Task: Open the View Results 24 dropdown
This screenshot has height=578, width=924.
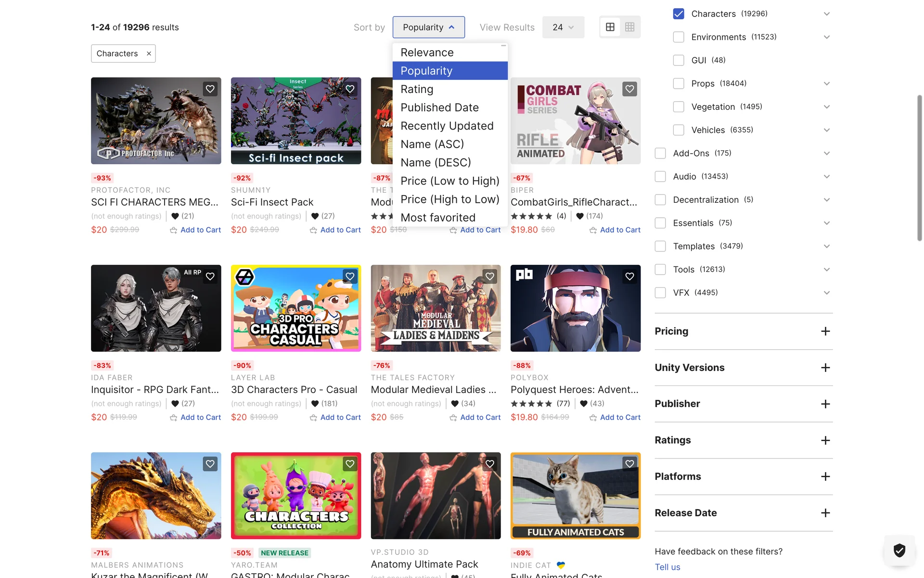Action: pos(563,27)
